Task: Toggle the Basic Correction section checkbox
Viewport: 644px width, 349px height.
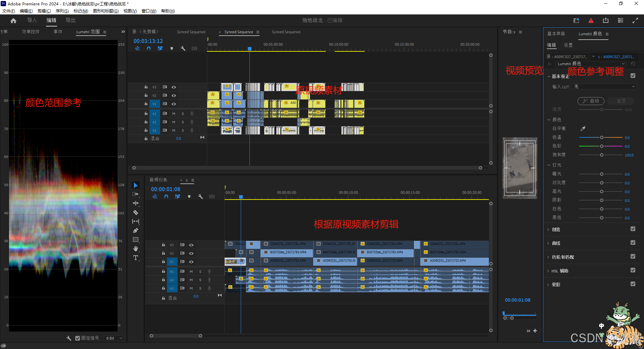Action: click(633, 76)
